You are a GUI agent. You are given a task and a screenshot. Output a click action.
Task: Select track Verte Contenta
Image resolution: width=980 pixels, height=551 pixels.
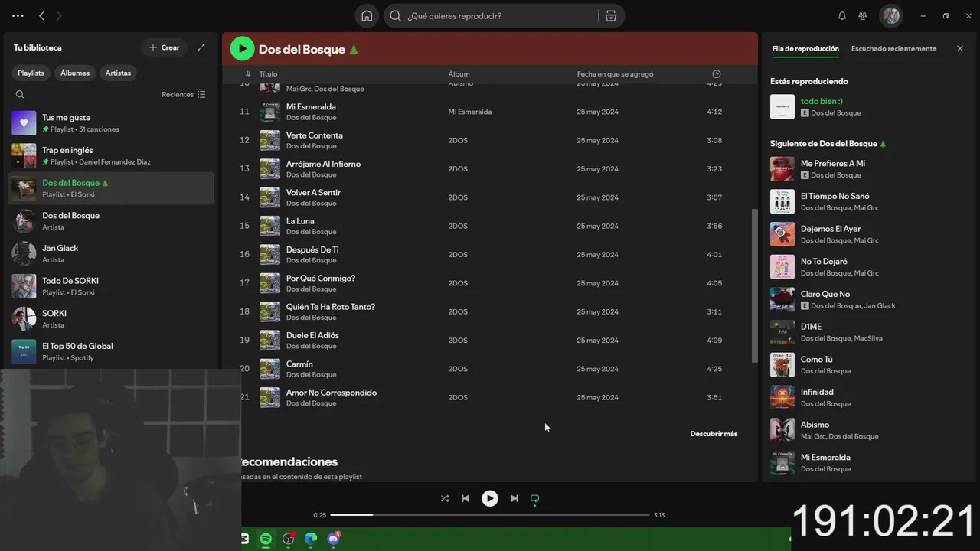click(490, 140)
